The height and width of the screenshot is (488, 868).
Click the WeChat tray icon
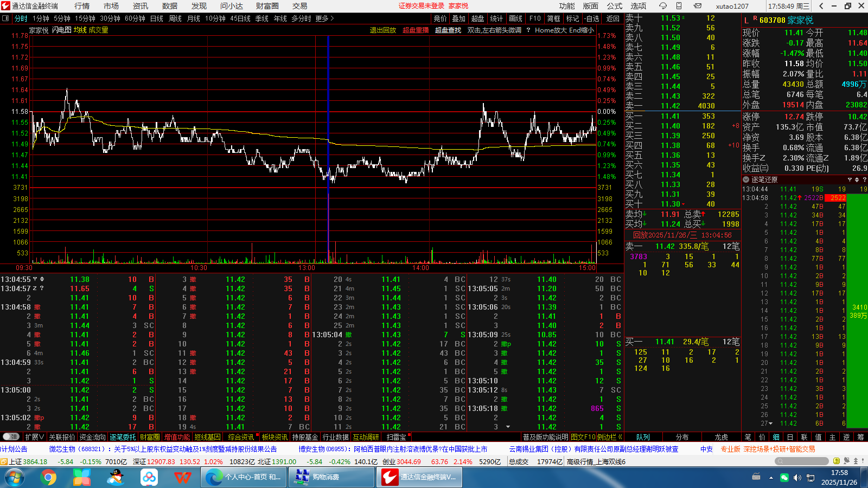pyautogui.click(x=784, y=477)
